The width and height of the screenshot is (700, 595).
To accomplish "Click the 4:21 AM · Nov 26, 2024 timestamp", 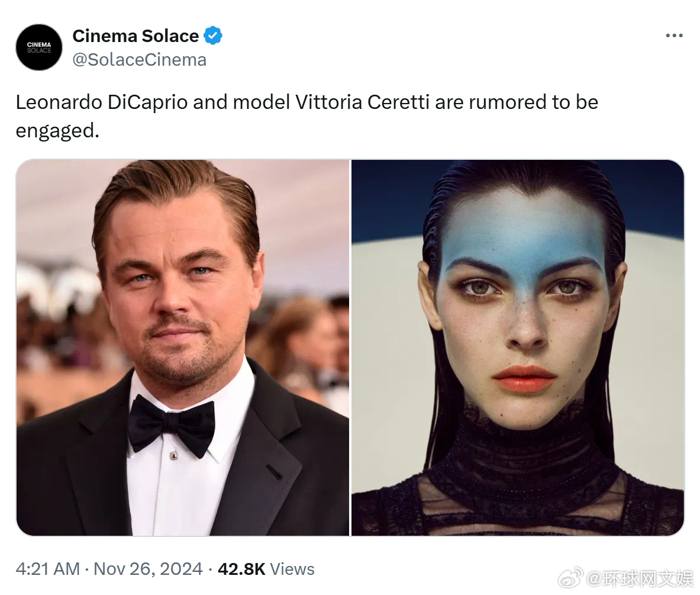I will click(x=109, y=569).
